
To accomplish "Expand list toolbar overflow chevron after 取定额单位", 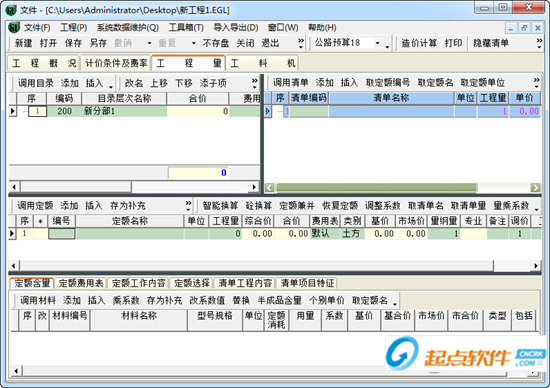I will [x=536, y=82].
